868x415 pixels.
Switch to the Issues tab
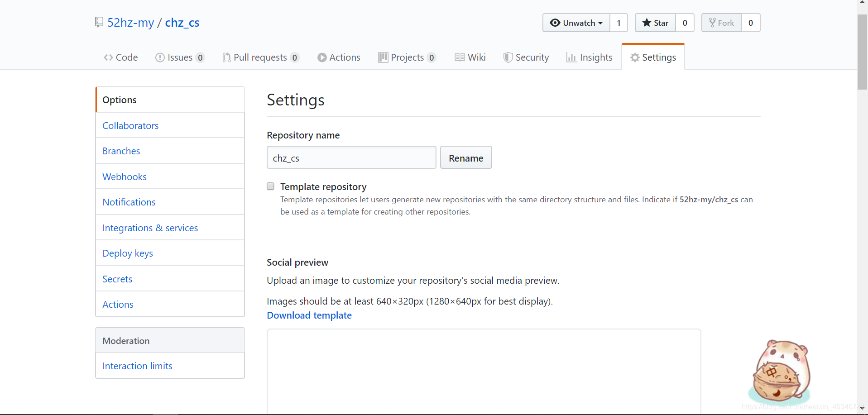pos(180,57)
